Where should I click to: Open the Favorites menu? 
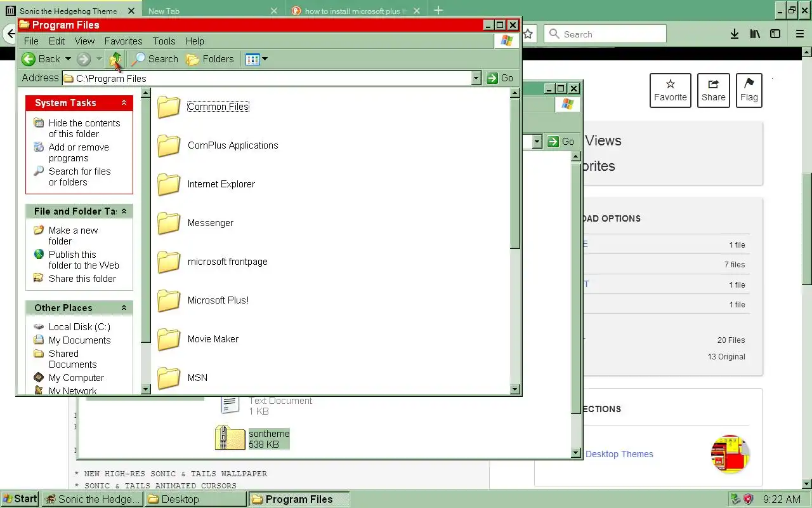coord(123,41)
